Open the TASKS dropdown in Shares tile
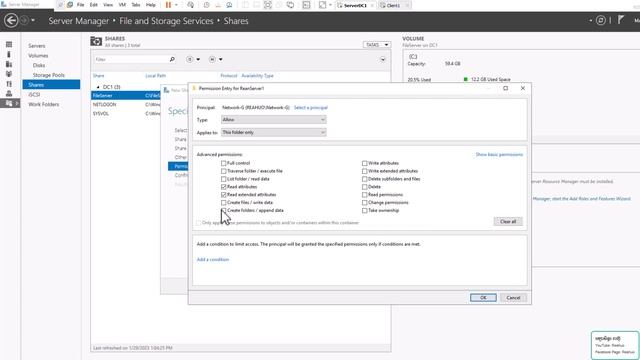 pos(376,44)
